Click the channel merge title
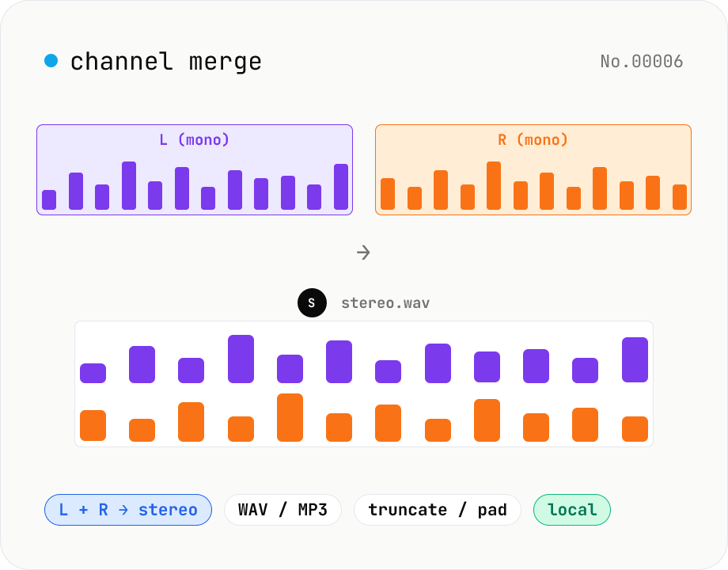 tap(165, 62)
